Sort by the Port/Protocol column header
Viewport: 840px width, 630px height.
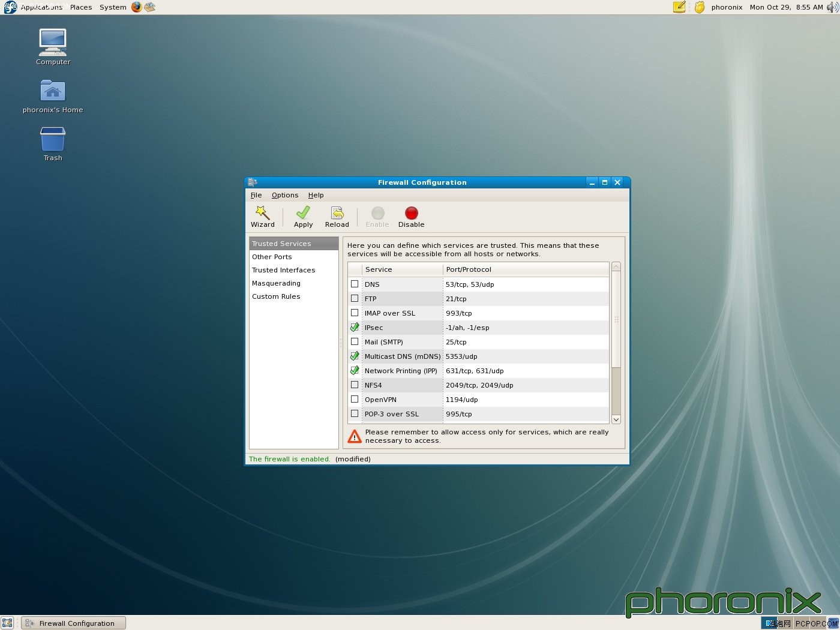[526, 269]
